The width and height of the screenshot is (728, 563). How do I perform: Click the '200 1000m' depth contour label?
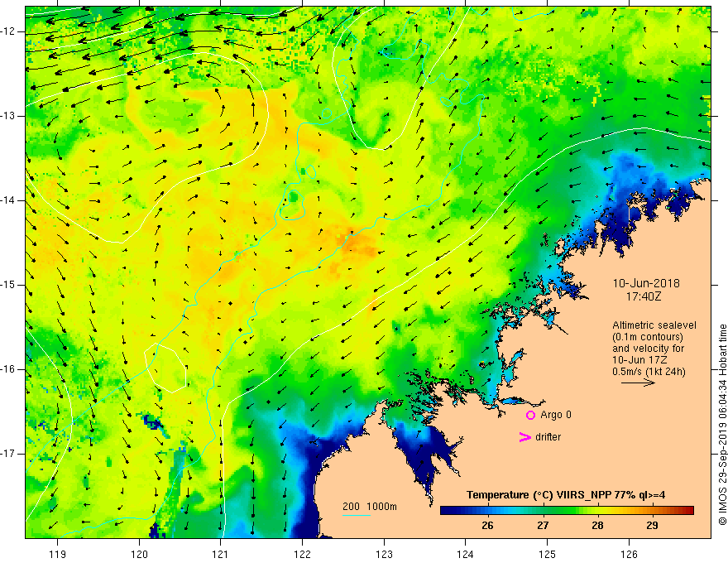[x=370, y=507]
